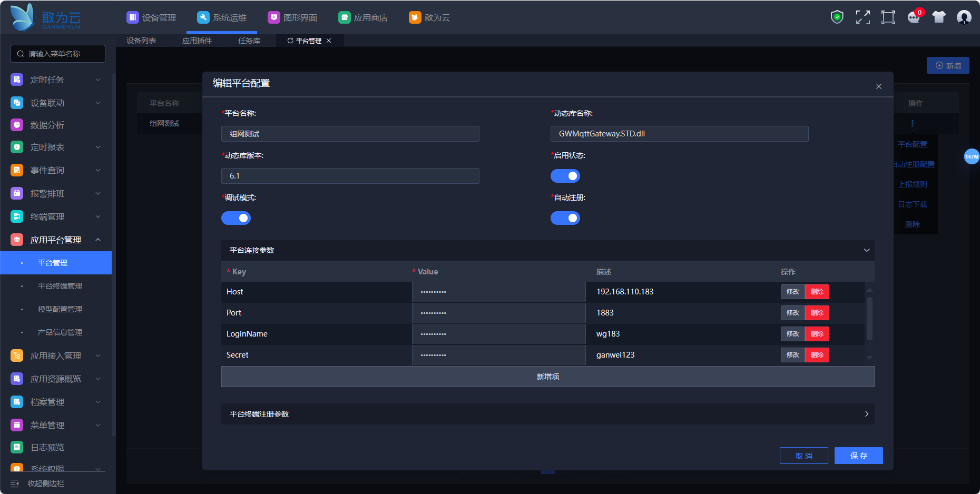Open the theme skin shirt icon

[939, 17]
